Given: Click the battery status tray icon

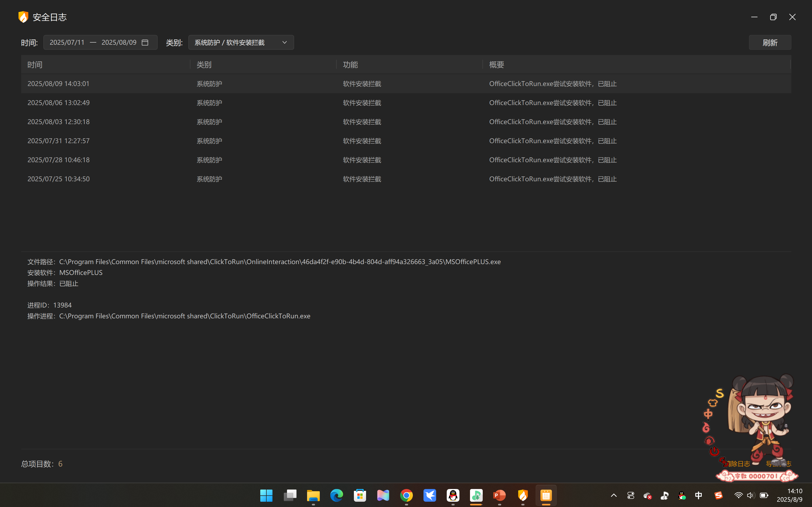Looking at the screenshot, I should [x=764, y=495].
